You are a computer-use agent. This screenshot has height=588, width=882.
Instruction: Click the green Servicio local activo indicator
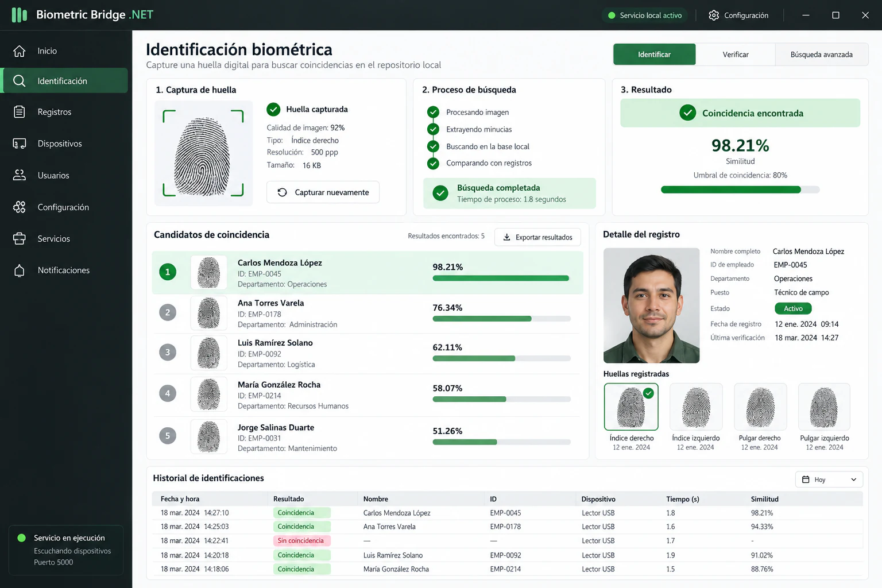pyautogui.click(x=612, y=16)
